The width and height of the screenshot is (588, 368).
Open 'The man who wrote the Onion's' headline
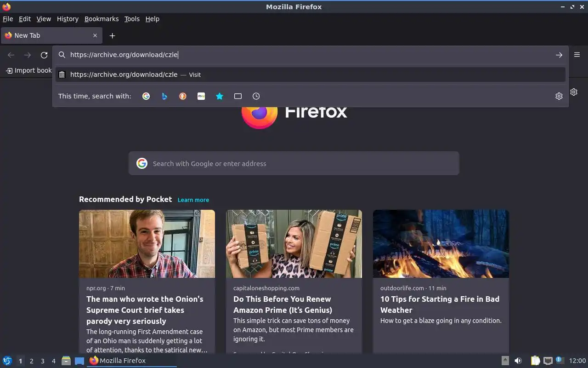pyautogui.click(x=145, y=310)
